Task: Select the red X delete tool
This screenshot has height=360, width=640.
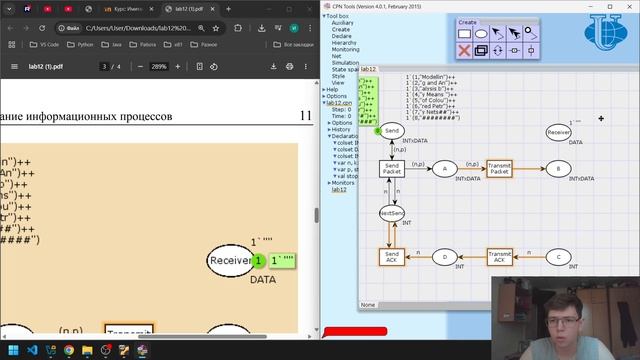Action: pyautogui.click(x=464, y=51)
